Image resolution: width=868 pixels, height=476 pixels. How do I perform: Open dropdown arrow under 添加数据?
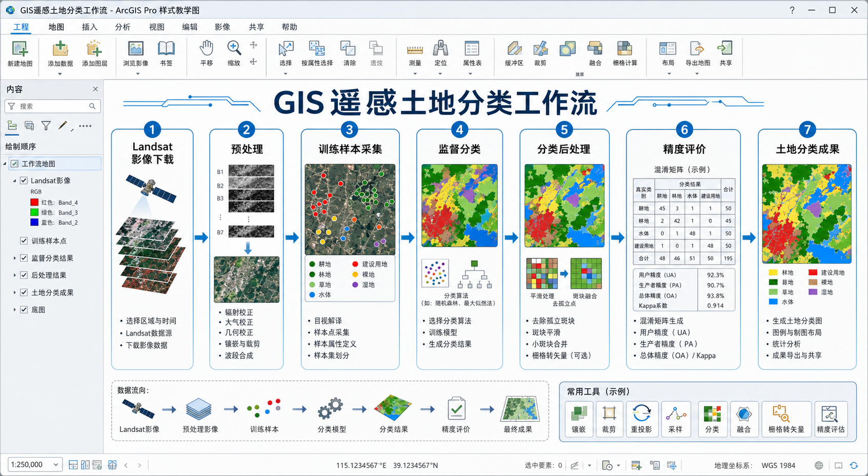click(60, 74)
